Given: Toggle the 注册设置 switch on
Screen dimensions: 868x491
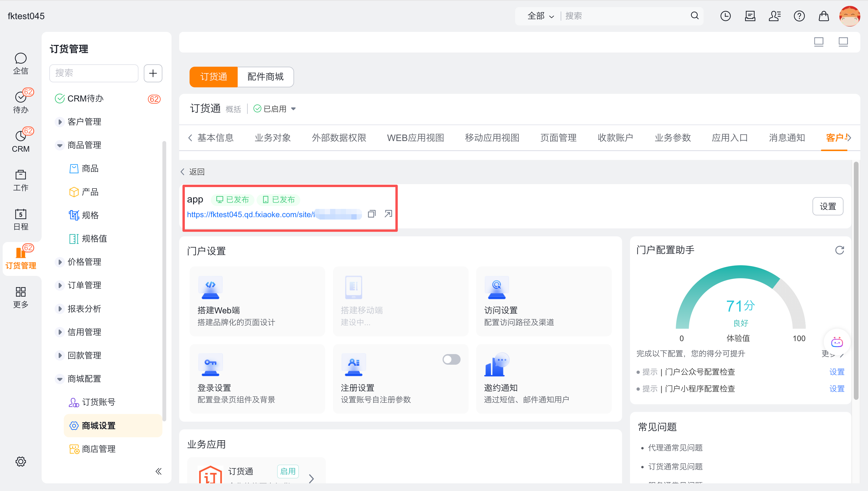Looking at the screenshot, I should pyautogui.click(x=451, y=359).
